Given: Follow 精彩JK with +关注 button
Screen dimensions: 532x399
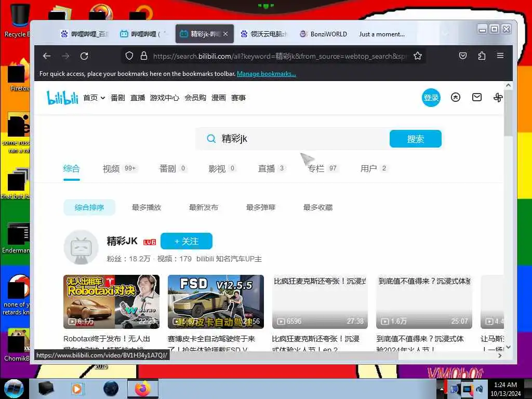Looking at the screenshot, I should [x=187, y=241].
